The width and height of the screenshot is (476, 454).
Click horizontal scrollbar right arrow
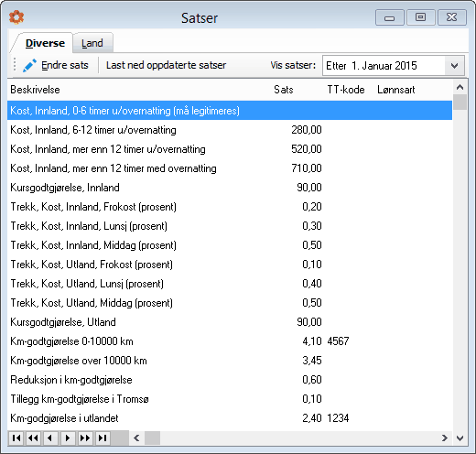(445, 438)
